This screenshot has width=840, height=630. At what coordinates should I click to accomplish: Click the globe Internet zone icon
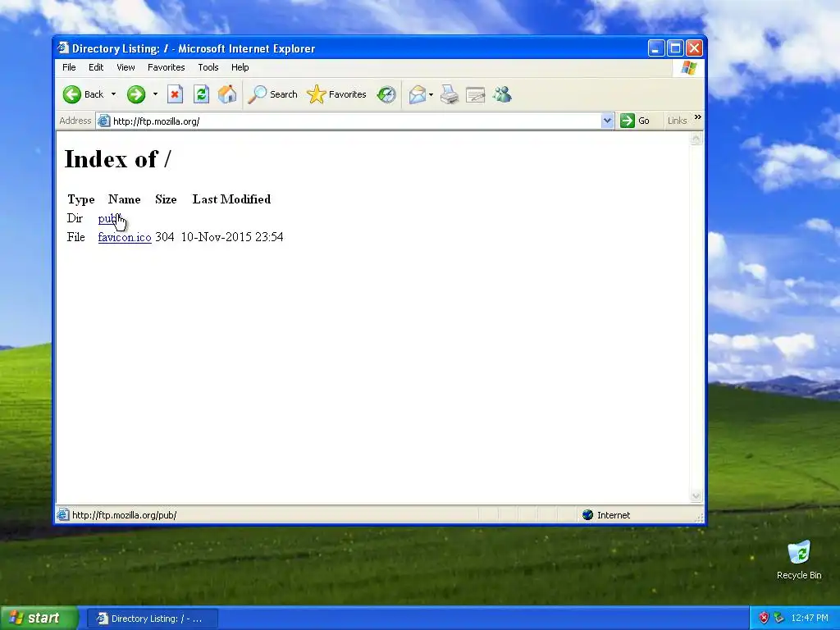click(587, 515)
